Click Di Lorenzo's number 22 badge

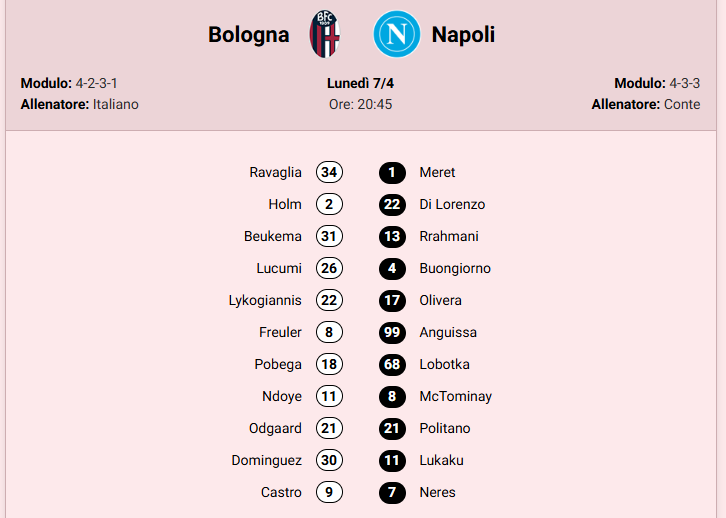tap(392, 204)
